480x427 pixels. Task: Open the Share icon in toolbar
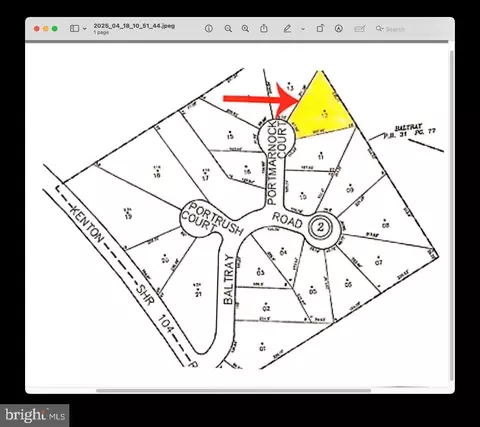(264, 28)
